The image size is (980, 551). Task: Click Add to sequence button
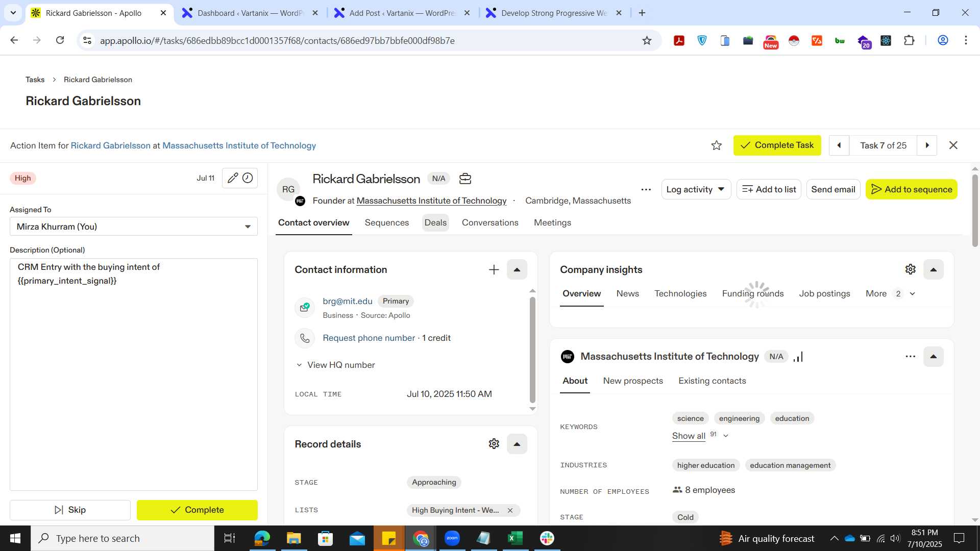click(x=911, y=189)
